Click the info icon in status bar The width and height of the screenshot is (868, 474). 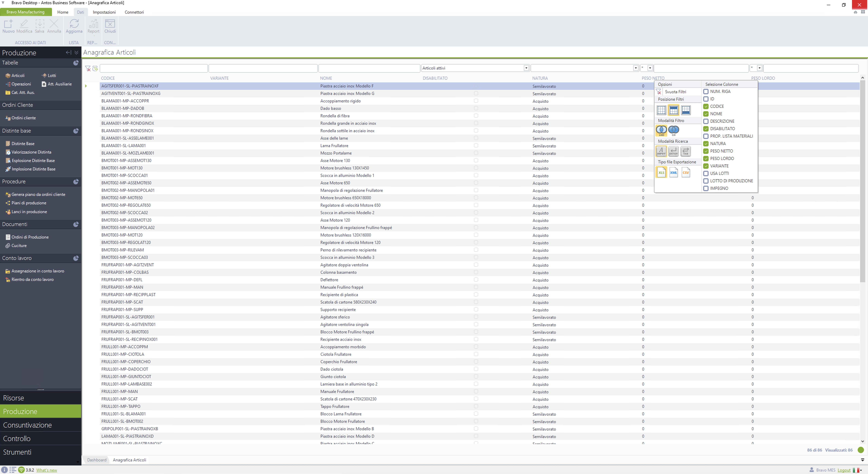click(x=4, y=470)
